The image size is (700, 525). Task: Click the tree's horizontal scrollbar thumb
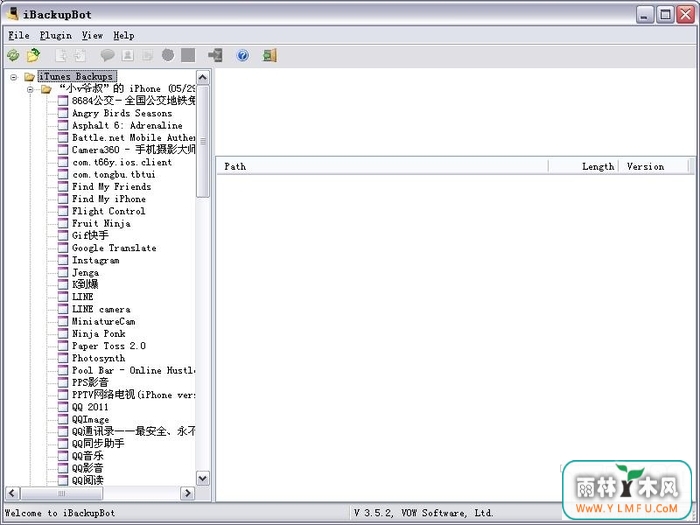(x=62, y=493)
